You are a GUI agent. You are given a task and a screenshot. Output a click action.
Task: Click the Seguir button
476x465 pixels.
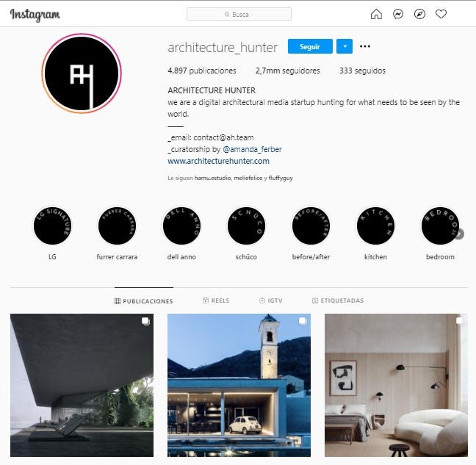pos(310,46)
